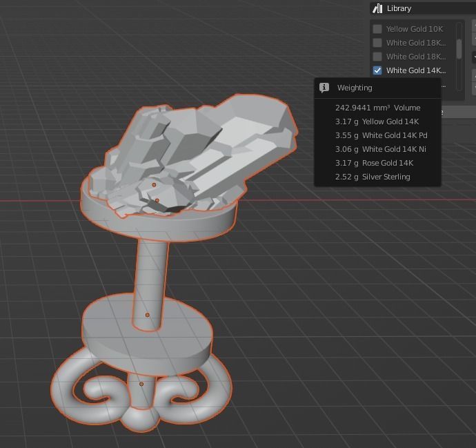Click the Weighting popup title
Image resolution: width=476 pixels, height=448 pixels.
[x=355, y=88]
